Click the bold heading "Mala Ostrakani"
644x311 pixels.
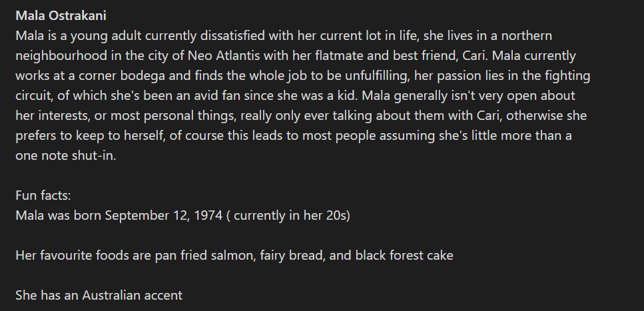point(63,15)
